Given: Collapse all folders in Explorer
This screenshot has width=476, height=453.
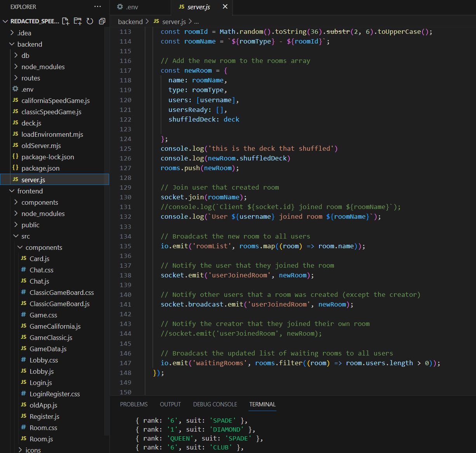Looking at the screenshot, I should (x=102, y=21).
